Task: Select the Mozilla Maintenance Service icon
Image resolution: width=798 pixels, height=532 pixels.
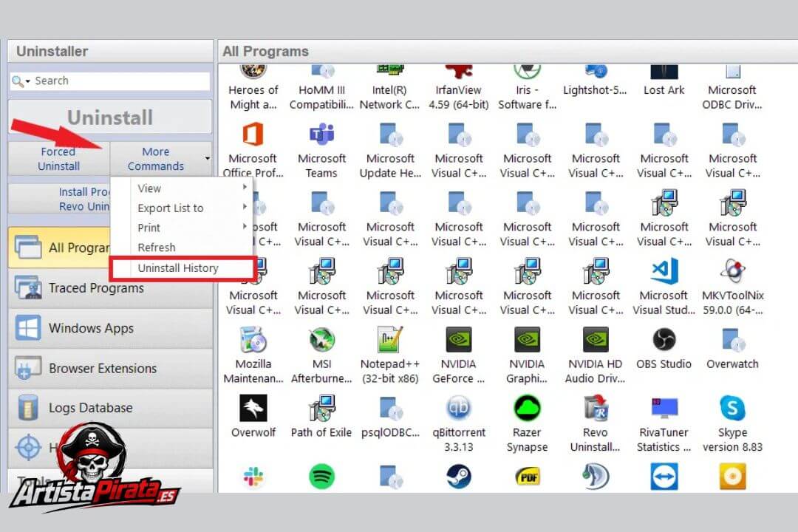Action: coord(253,340)
